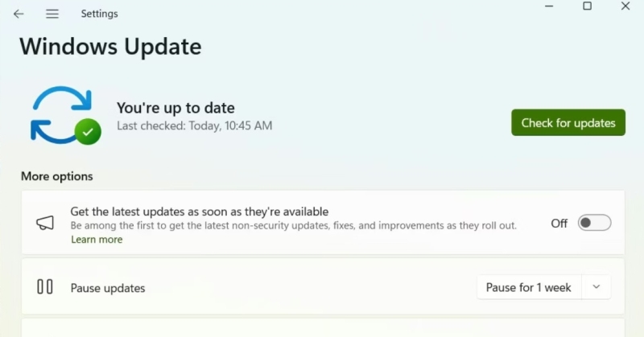Click the You're up to date status text

[x=175, y=108]
